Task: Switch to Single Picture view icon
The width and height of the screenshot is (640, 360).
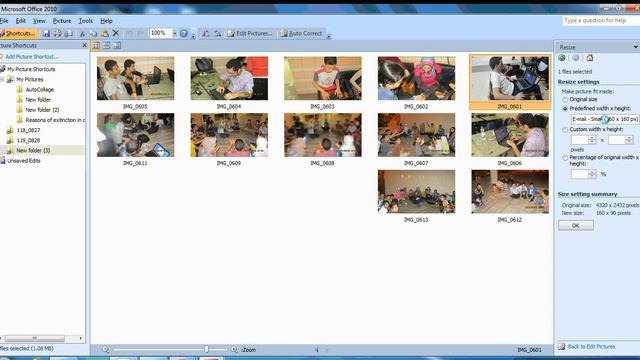Action: pyautogui.click(x=117, y=46)
